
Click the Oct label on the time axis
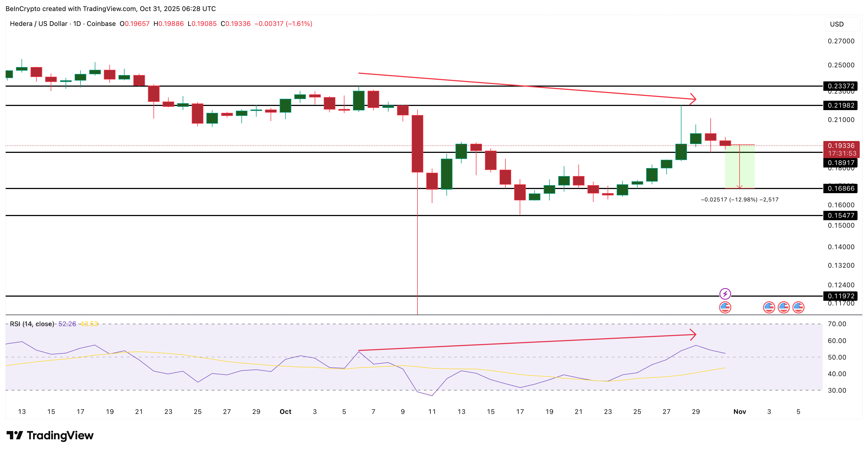pyautogui.click(x=286, y=412)
